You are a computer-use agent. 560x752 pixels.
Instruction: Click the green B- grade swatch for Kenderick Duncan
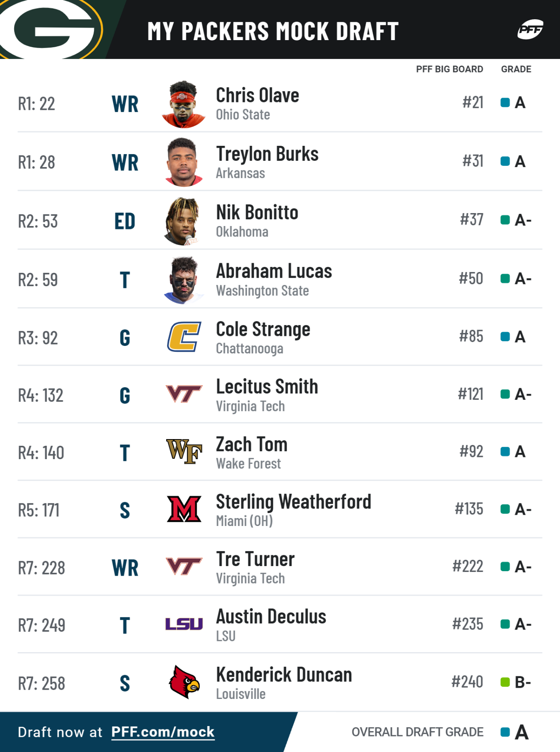click(505, 682)
